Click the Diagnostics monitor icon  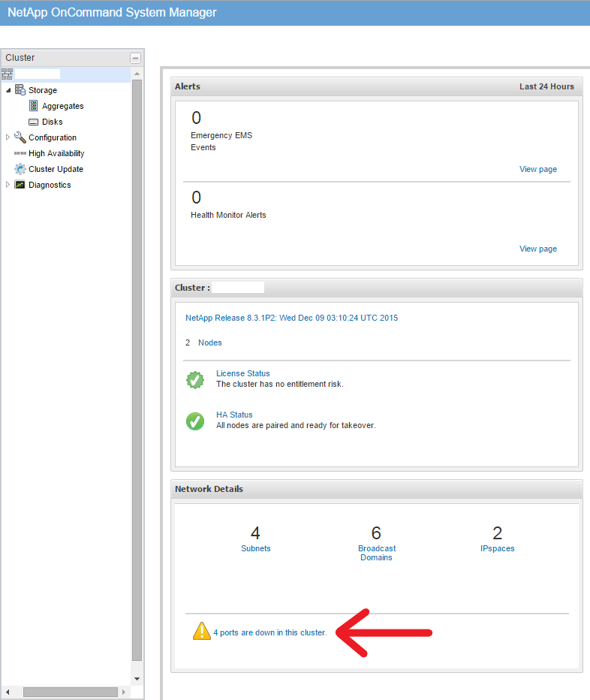[20, 185]
